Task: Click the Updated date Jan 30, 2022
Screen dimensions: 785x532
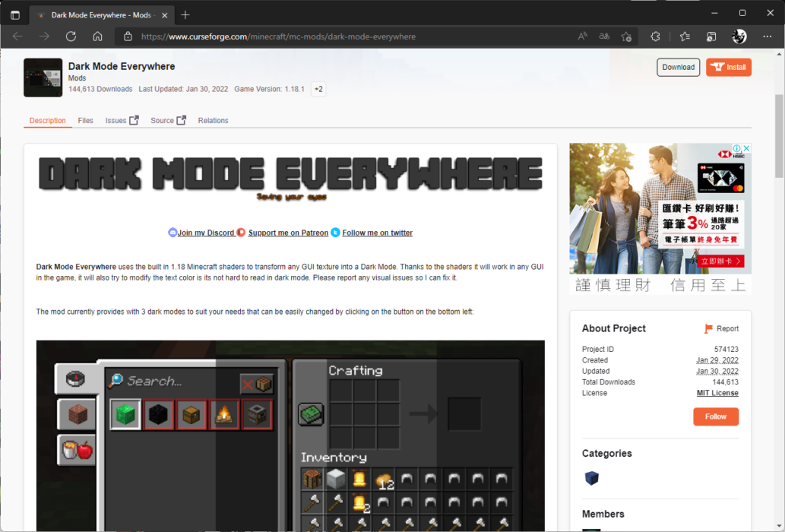Action: pos(717,372)
